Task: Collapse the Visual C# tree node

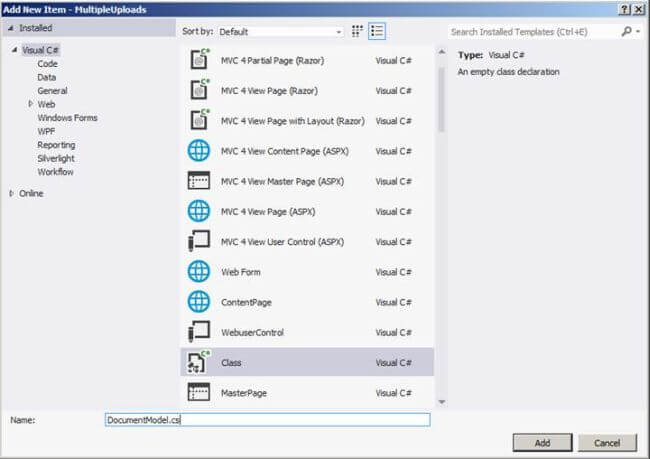Action: click(15, 50)
